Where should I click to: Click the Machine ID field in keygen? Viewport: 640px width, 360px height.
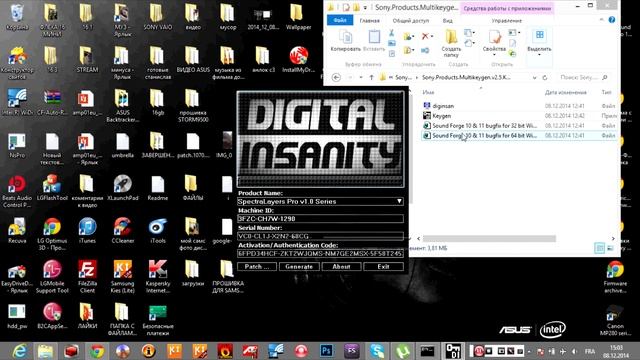(320, 219)
